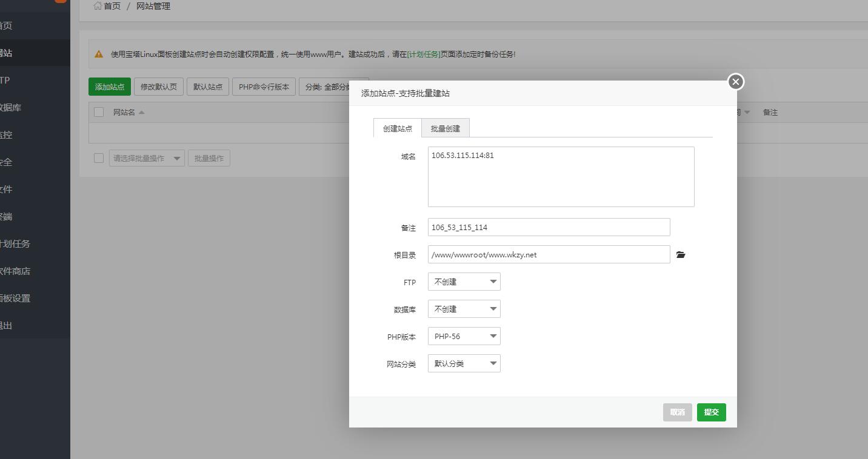The width and height of the screenshot is (868, 459).
Task: Click 首页 breadcrumb link
Action: [112, 6]
